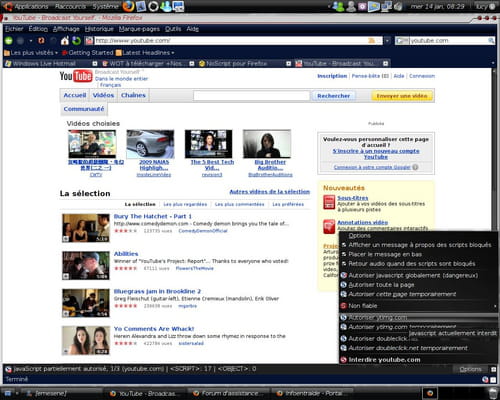Open the 'Yo Comments Are Whack!' video thumbnail
Screen dimensions: 500x400
click(86, 340)
